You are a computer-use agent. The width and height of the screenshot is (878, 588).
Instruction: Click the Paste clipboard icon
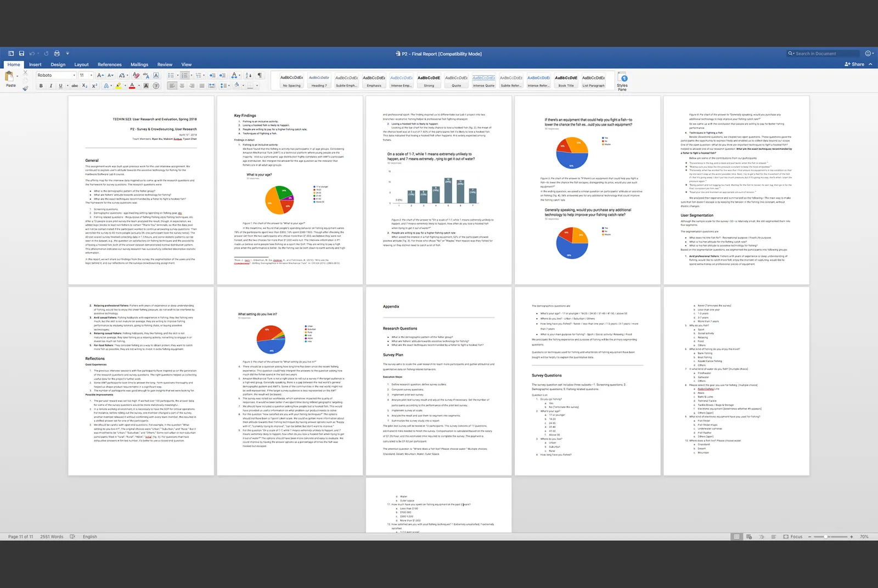coord(10,77)
